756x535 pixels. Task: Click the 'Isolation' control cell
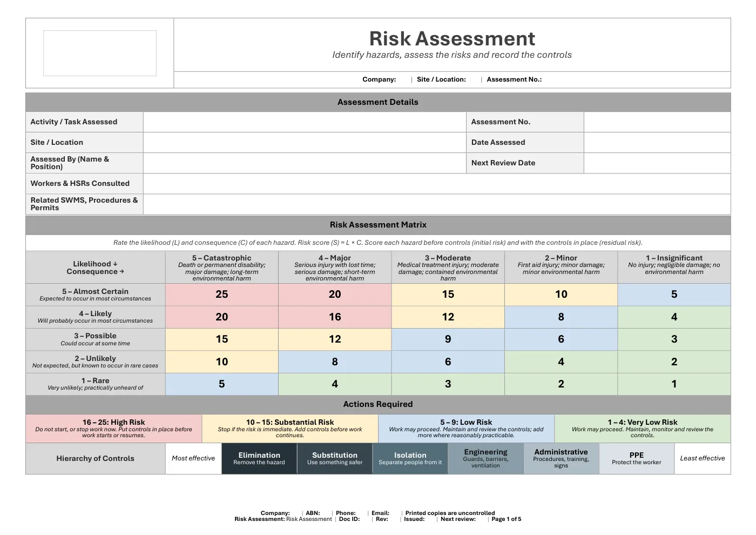(410, 459)
